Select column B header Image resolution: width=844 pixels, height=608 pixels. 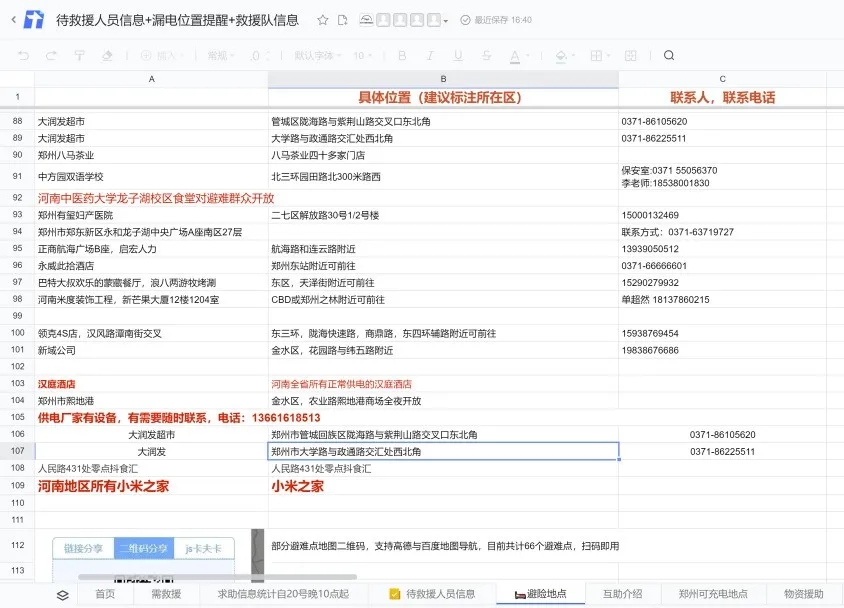coord(443,79)
